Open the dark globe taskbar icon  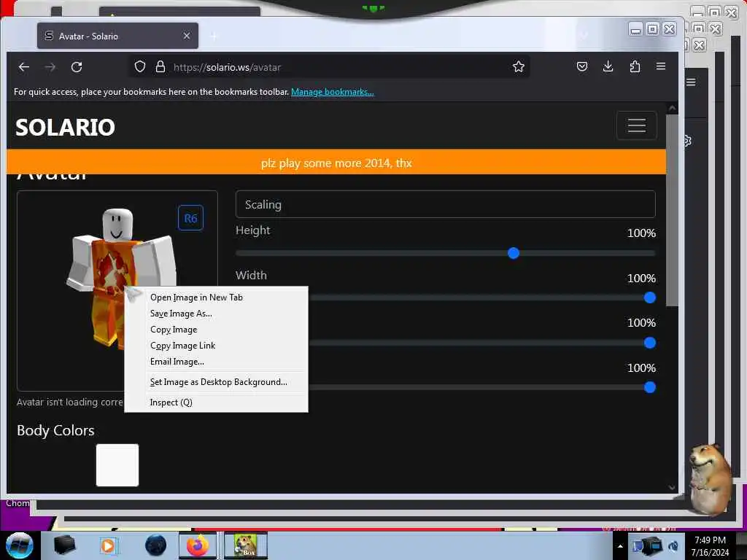tap(156, 545)
